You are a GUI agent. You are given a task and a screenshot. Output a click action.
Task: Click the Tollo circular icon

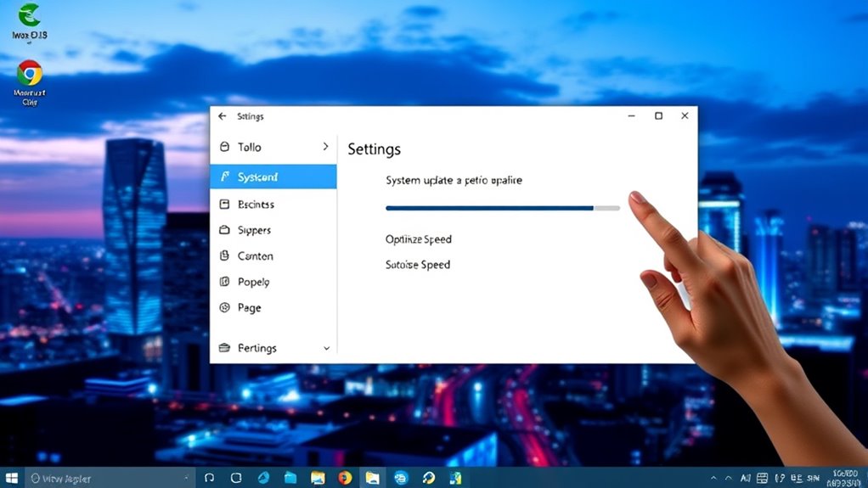point(224,147)
